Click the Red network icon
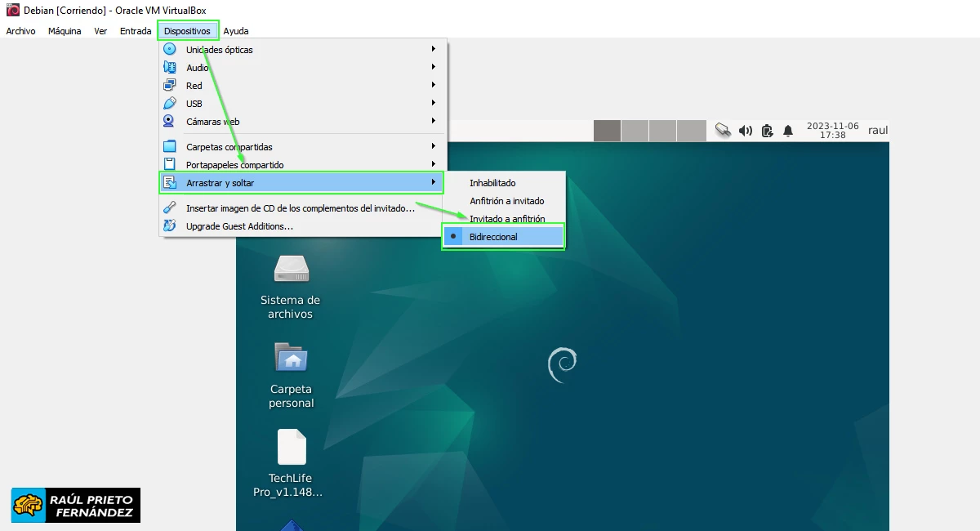The image size is (980, 531). point(170,85)
